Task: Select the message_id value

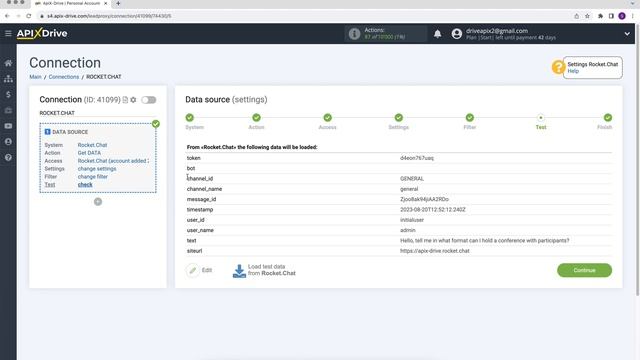Action: coord(424,199)
